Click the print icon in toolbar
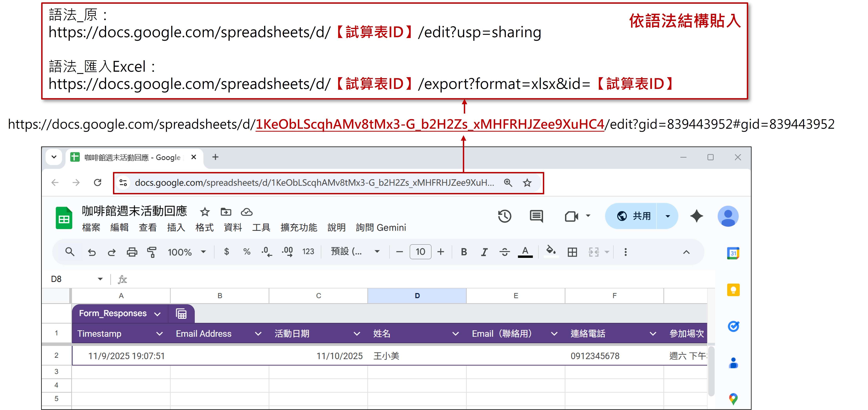The width and height of the screenshot is (868, 410). click(x=132, y=252)
